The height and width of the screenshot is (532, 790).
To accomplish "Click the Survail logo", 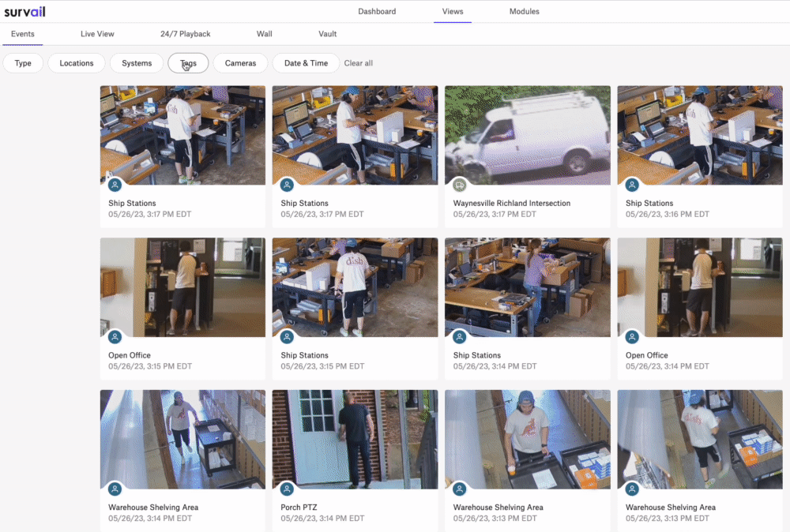I will pos(24,12).
